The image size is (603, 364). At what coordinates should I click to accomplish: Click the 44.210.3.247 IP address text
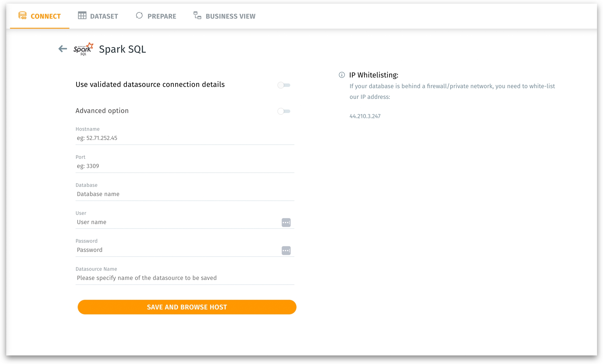tap(365, 116)
